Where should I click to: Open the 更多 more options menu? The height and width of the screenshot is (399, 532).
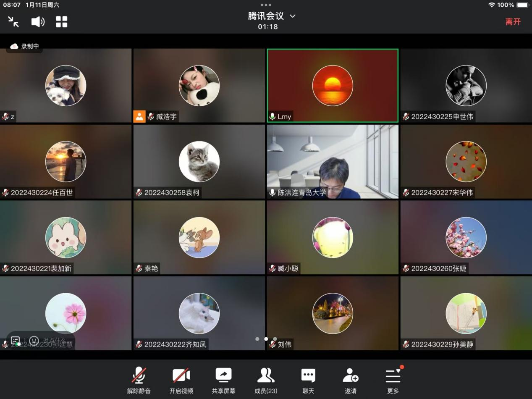click(393, 380)
